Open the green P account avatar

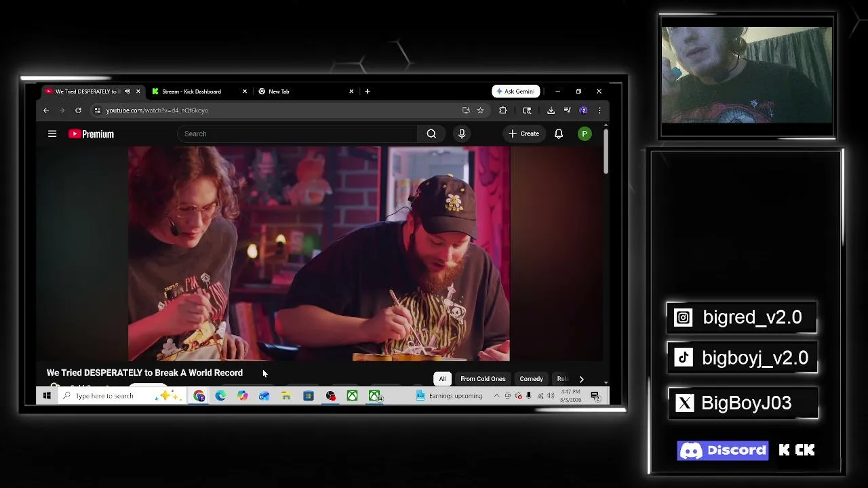tap(584, 134)
